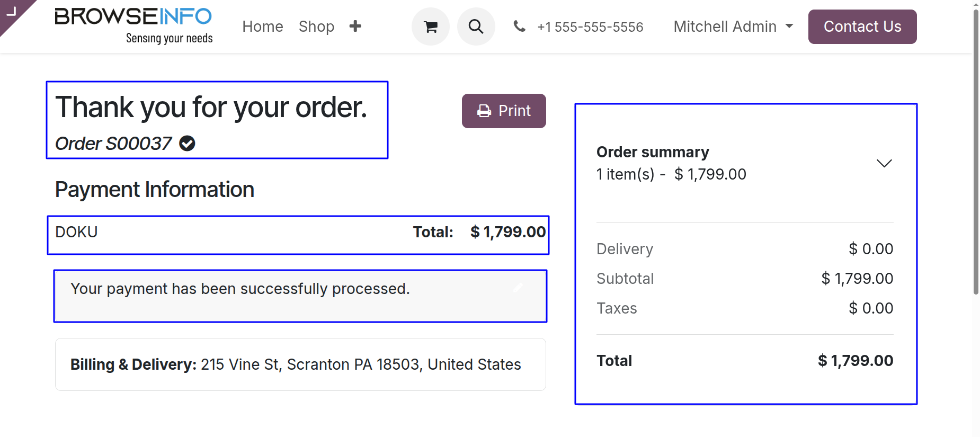Open the shopping cart icon
980x437 pixels.
[x=431, y=26]
